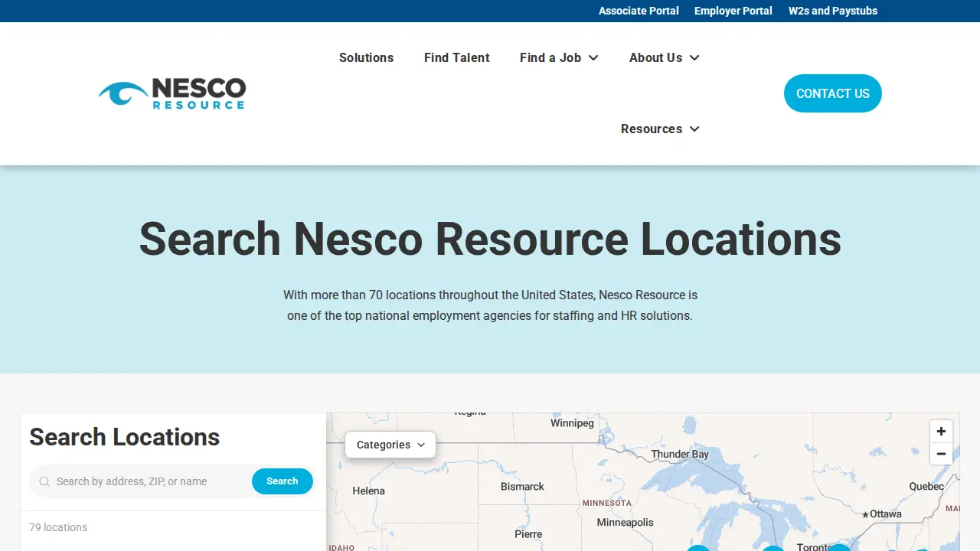Zoom out on the map
The height and width of the screenshot is (551, 980).
pyautogui.click(x=941, y=454)
